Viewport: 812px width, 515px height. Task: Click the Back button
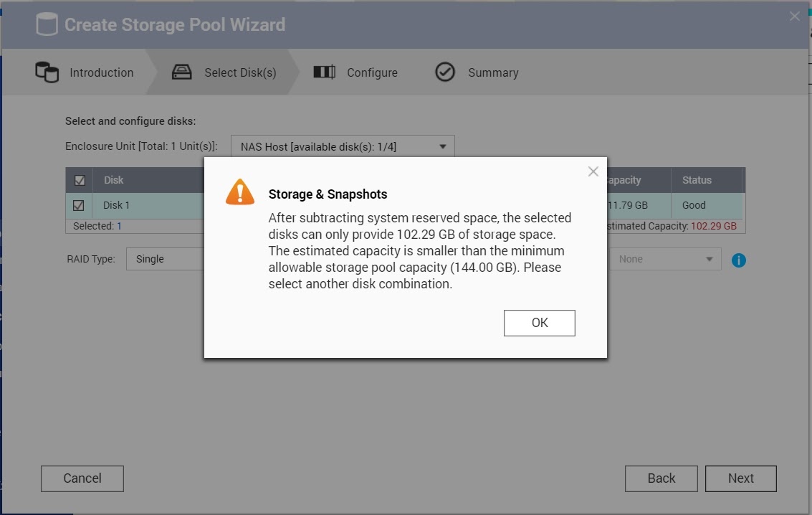tap(661, 478)
